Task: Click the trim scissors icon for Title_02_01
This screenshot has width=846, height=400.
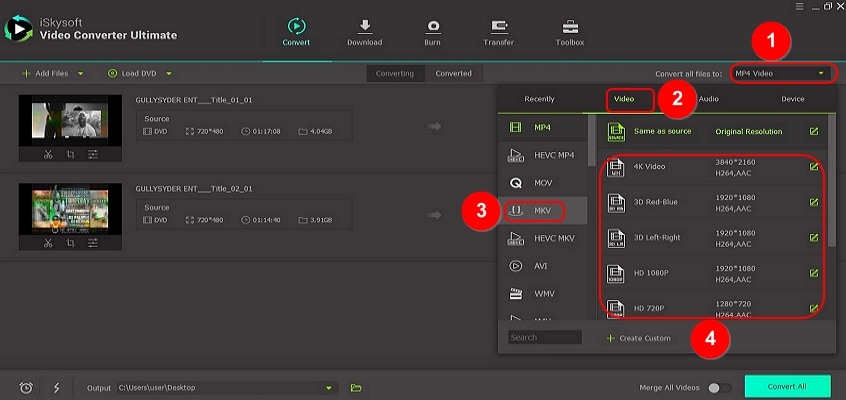Action: click(x=48, y=243)
